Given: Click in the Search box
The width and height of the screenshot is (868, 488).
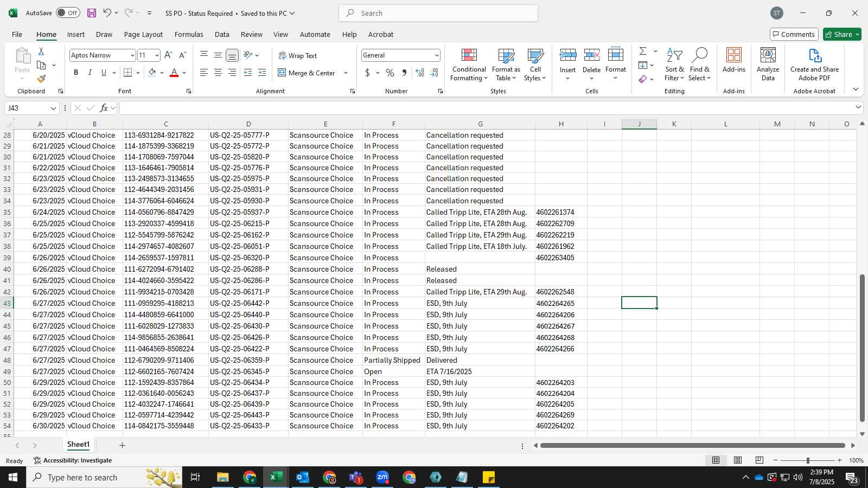Looking at the screenshot, I should [x=438, y=13].
